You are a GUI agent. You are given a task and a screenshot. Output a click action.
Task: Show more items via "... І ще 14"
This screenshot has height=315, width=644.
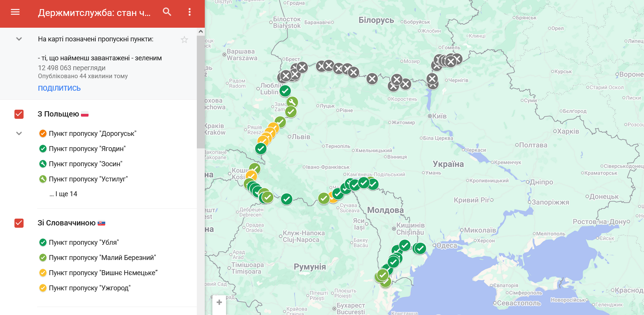pos(63,194)
